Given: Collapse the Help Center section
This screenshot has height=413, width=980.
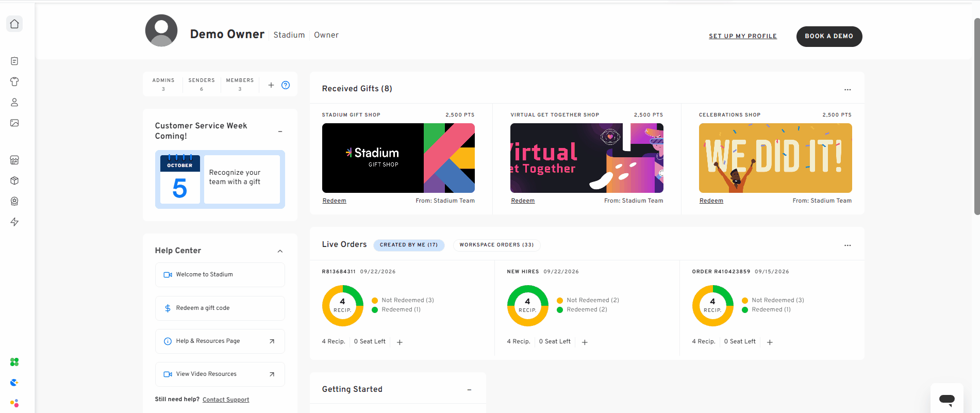Looking at the screenshot, I should (280, 251).
